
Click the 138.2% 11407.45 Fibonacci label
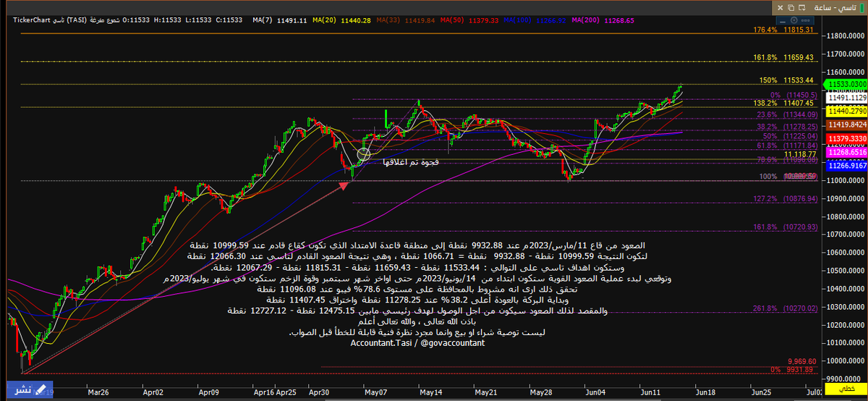783,104
